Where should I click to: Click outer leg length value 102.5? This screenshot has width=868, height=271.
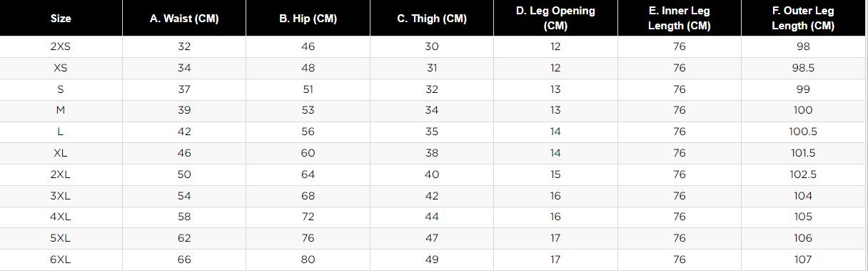(x=803, y=174)
